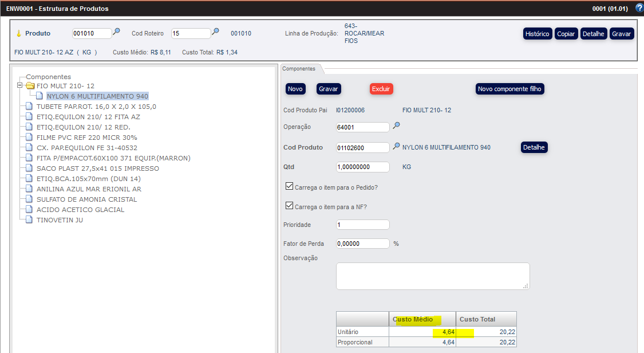
Task: Click the magnifier icon next to Produto field
Action: (116, 32)
